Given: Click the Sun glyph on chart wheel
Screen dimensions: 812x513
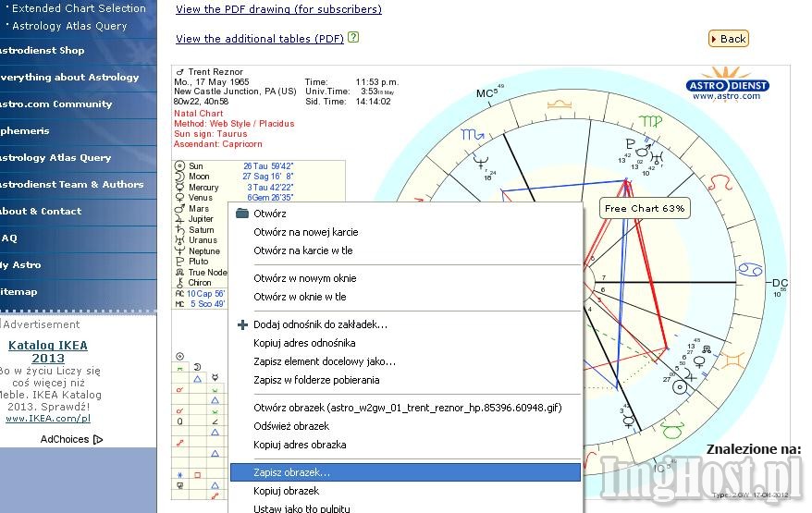Looking at the screenshot, I should [680, 386].
